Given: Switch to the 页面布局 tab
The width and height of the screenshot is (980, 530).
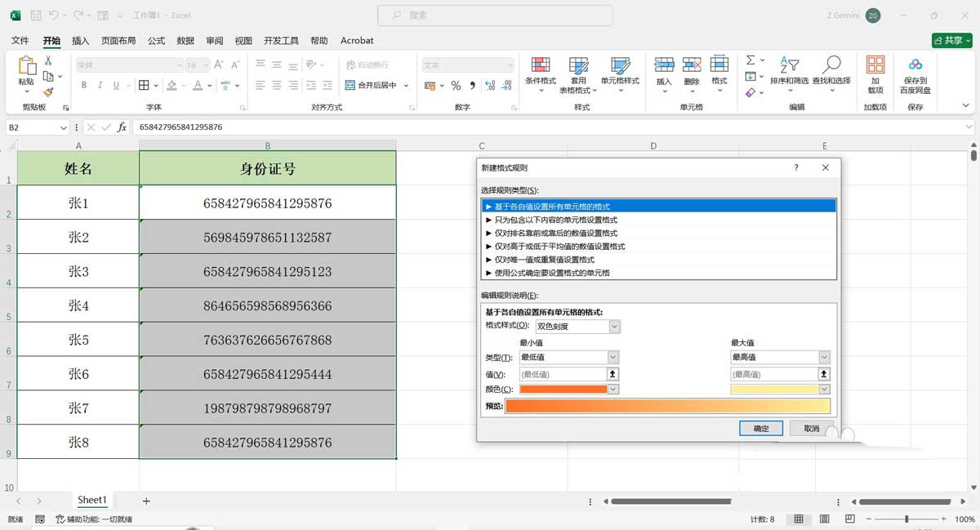Looking at the screenshot, I should [118, 40].
